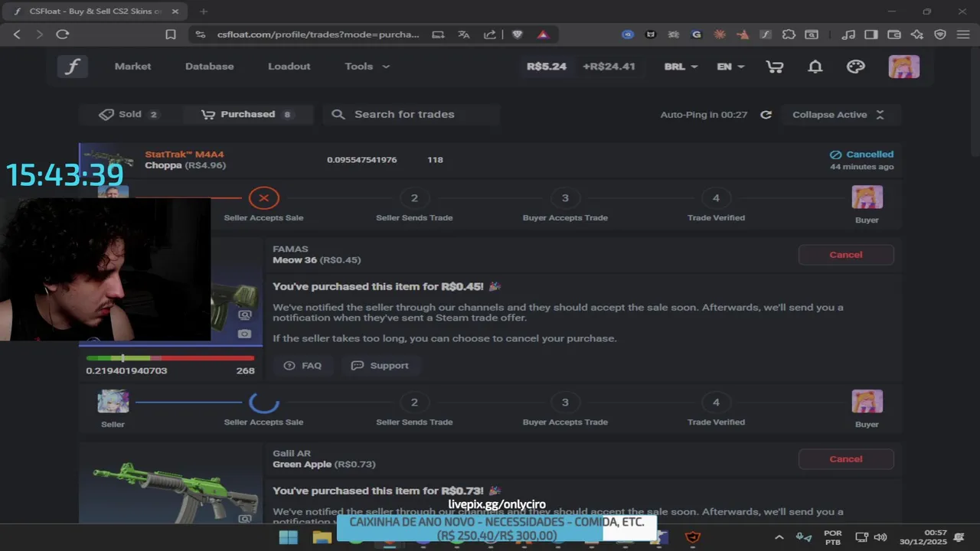The image size is (980, 551).
Task: Open the Loadout page
Action: (x=289, y=67)
